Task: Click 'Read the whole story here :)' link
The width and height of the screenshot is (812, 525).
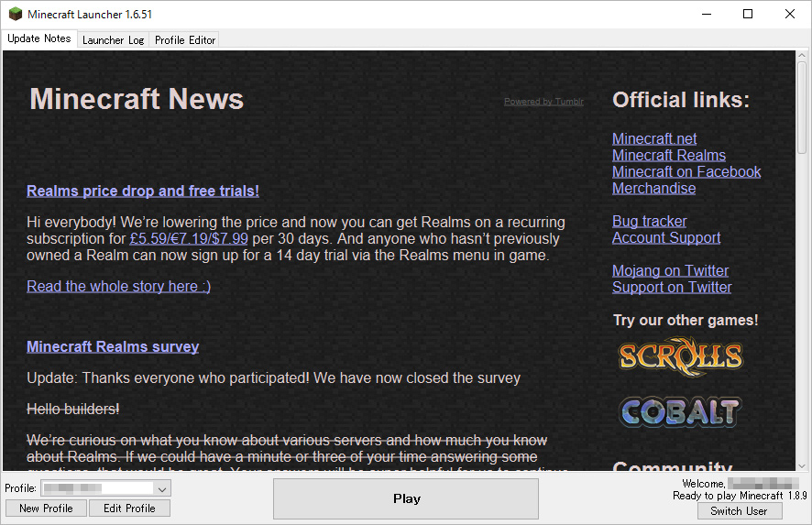Action: (118, 286)
